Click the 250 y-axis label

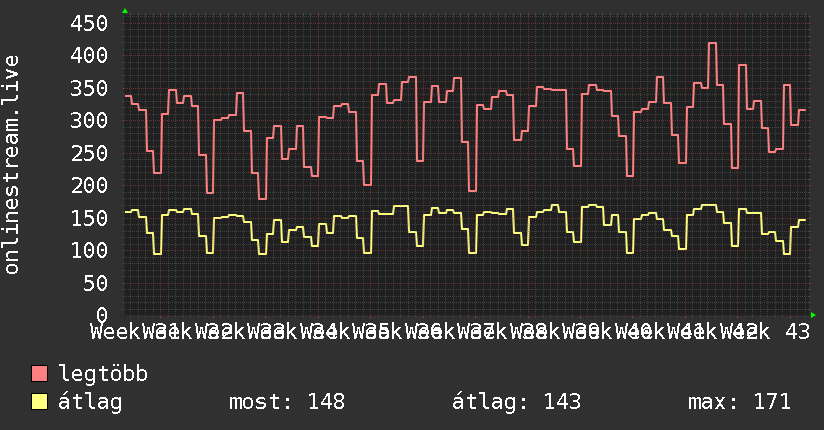pos(89,153)
